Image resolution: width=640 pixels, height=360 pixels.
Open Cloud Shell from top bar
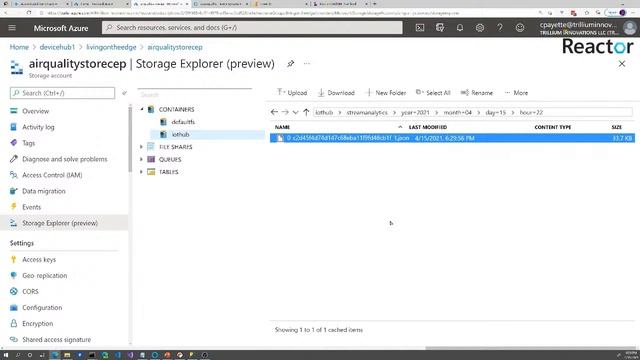420,28
